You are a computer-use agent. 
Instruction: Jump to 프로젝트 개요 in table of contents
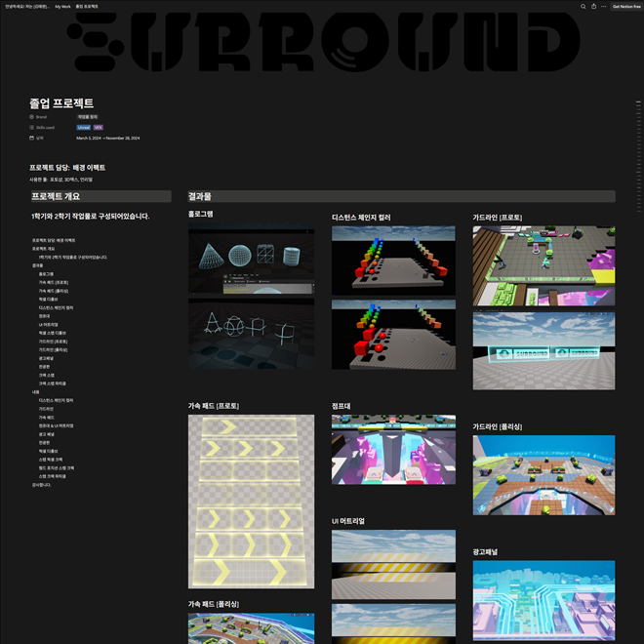pyautogui.click(x=43, y=249)
